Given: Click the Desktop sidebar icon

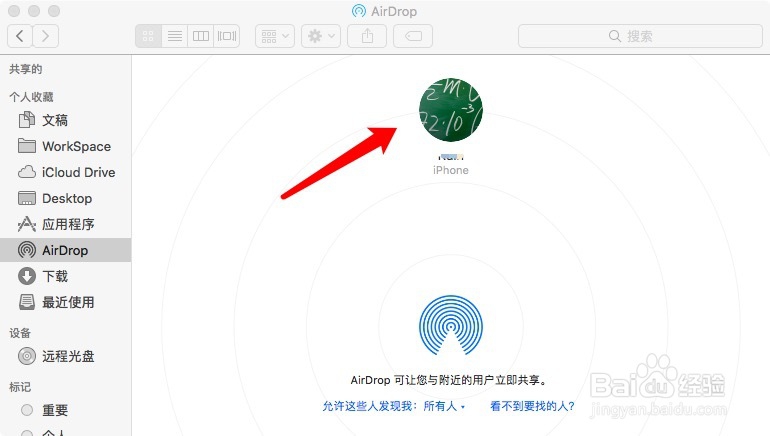Looking at the screenshot, I should pos(27,198).
